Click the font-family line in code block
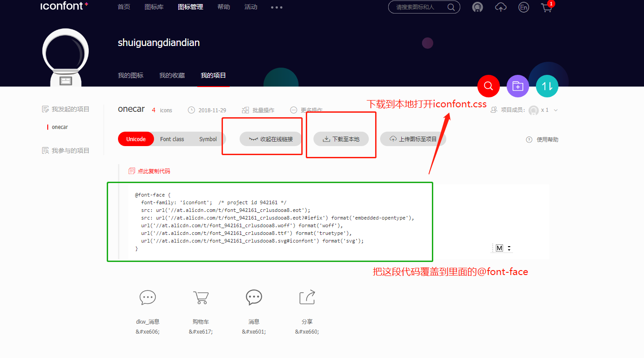 click(214, 202)
